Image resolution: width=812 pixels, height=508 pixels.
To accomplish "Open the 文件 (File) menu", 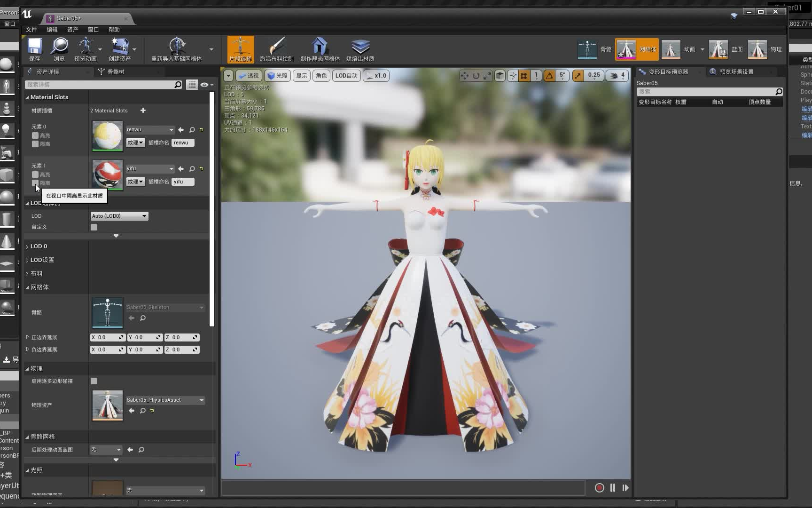I will [31, 30].
